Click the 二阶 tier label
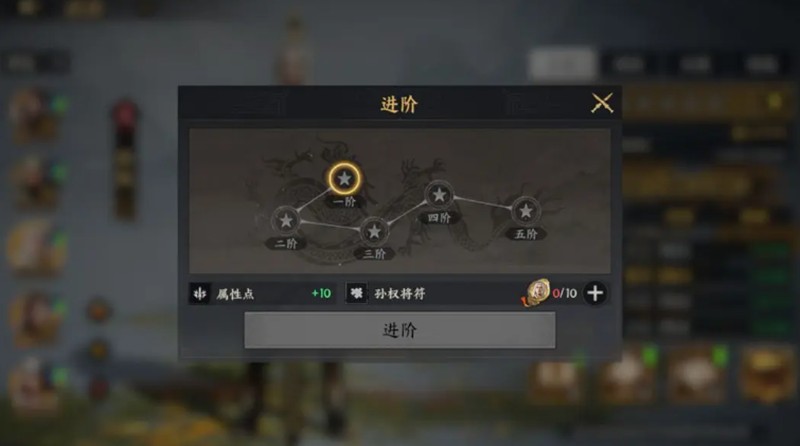 click(286, 243)
